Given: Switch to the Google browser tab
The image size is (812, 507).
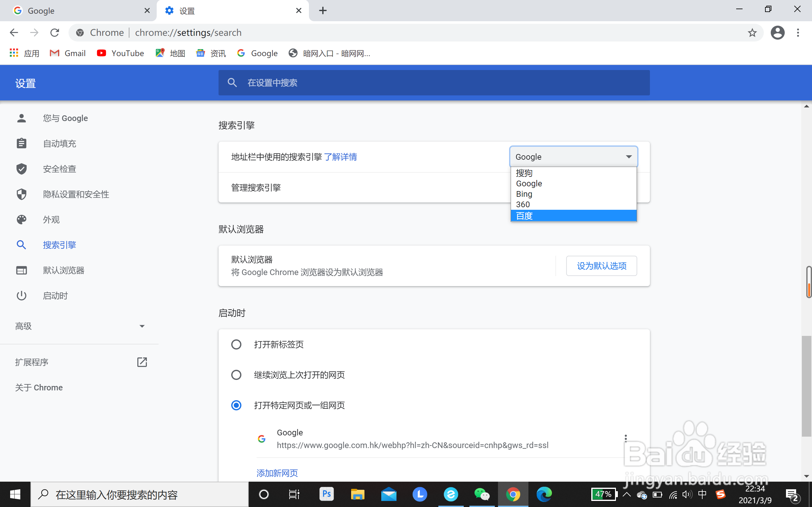Looking at the screenshot, I should tap(78, 11).
